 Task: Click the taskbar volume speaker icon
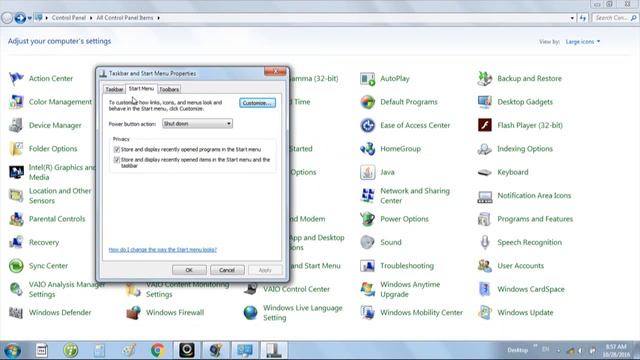point(580,351)
